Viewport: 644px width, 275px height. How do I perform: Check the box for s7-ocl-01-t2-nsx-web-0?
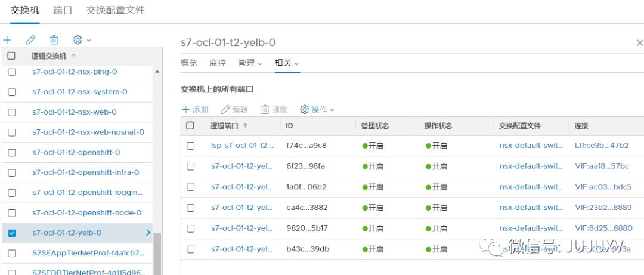click(x=12, y=112)
